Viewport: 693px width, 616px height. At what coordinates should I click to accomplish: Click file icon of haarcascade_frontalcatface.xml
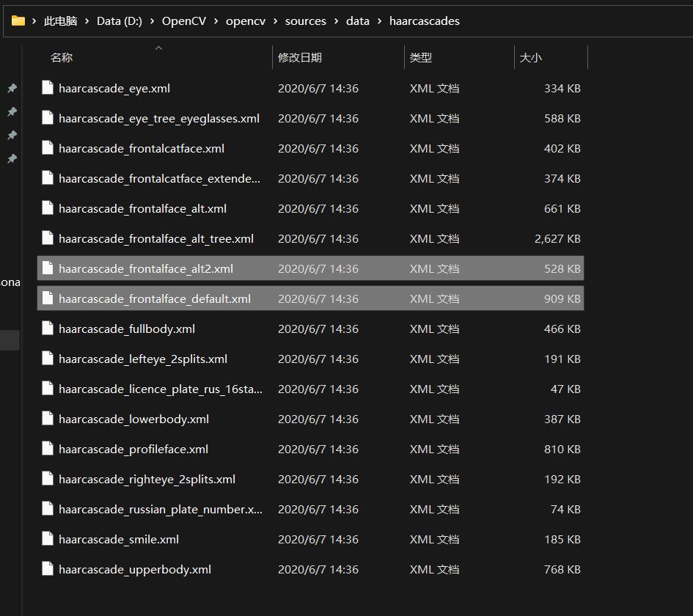pos(47,147)
